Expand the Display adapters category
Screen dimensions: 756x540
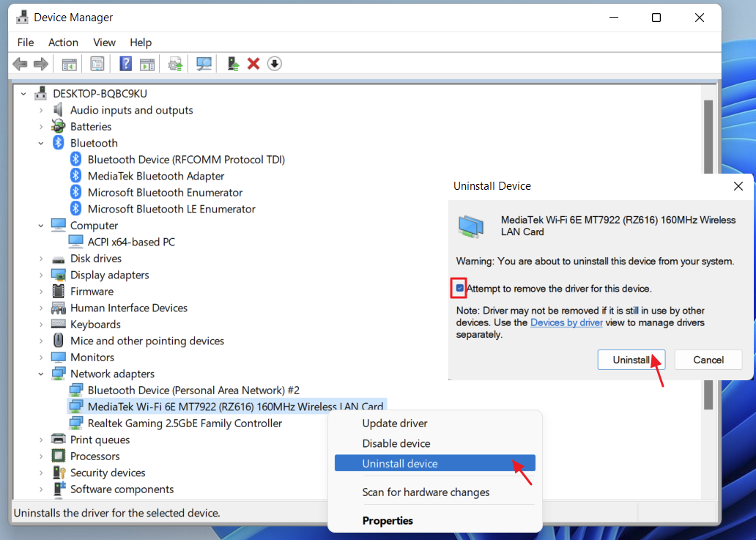click(x=42, y=275)
